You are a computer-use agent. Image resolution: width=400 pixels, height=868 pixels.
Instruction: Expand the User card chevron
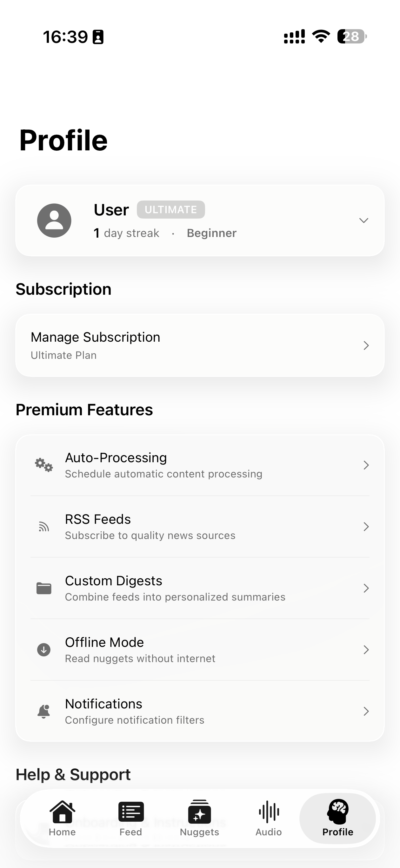click(x=363, y=220)
